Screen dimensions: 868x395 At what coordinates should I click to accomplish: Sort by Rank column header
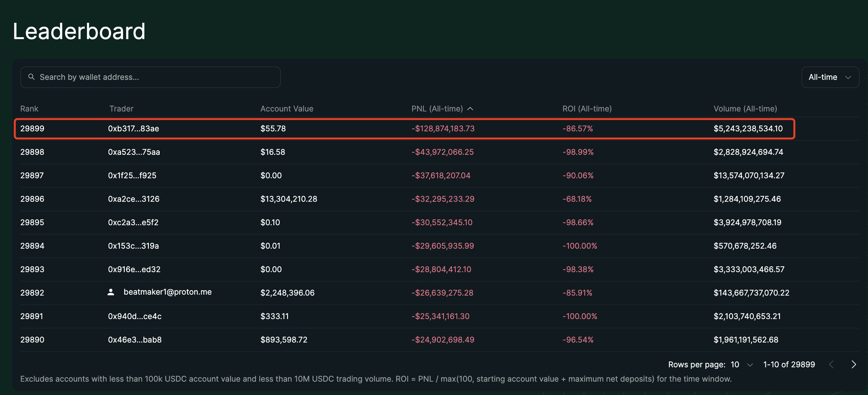point(29,109)
